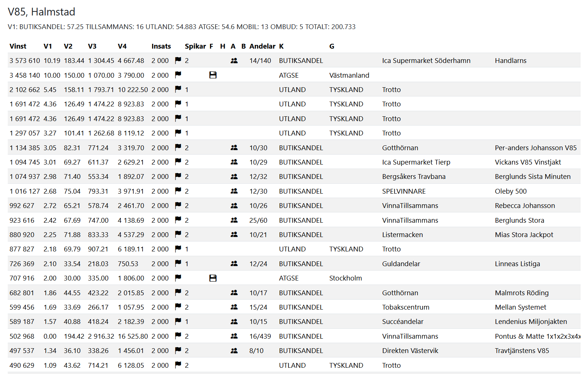This screenshot has width=588, height=374.
Task: Click the flag icon in the 3 573 610 row
Action: (x=178, y=60)
